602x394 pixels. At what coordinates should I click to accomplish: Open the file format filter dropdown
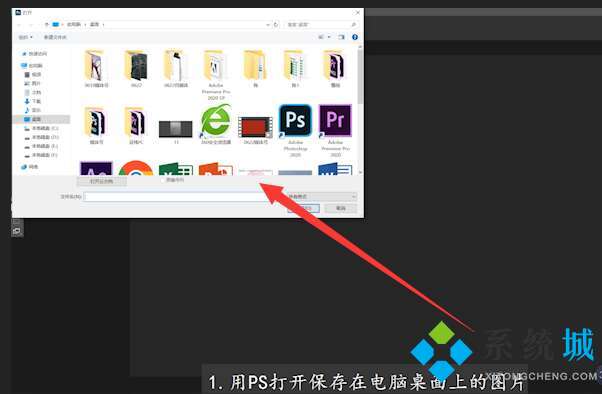coord(322,197)
